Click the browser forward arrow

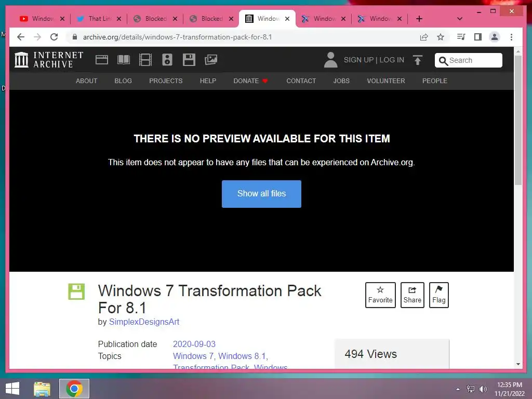tap(37, 37)
